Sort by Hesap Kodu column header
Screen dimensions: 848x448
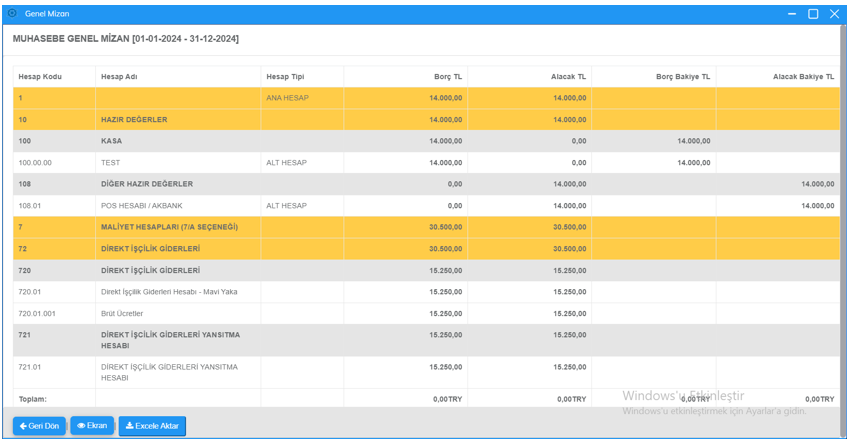click(40, 76)
